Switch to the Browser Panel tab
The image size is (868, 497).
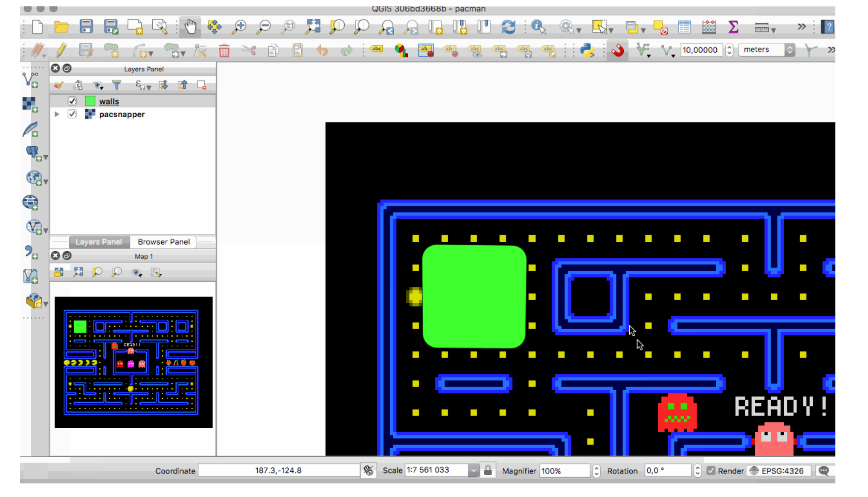164,242
